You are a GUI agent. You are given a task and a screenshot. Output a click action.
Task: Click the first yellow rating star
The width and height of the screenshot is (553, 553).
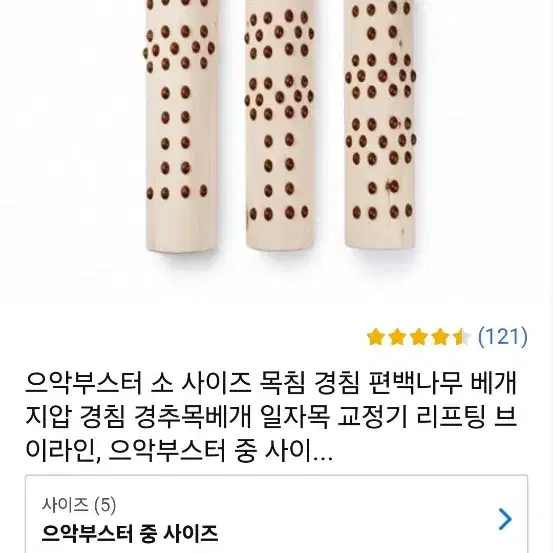tap(376, 337)
